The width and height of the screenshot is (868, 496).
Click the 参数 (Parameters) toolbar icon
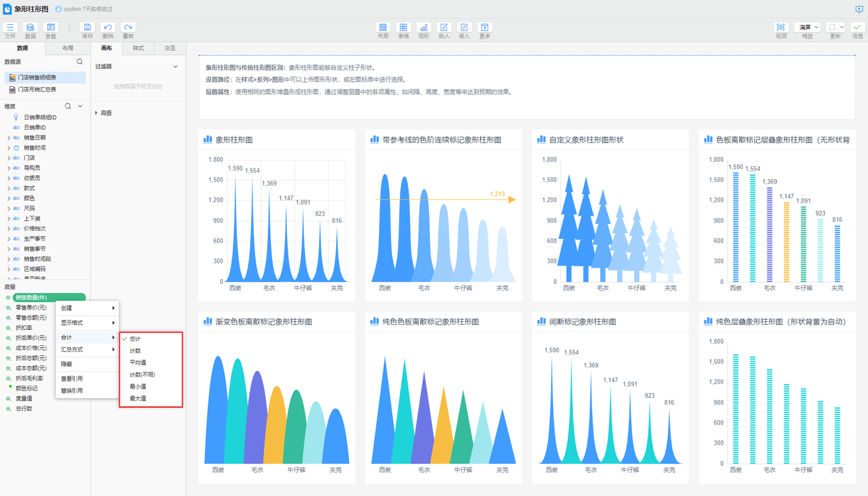point(51,27)
